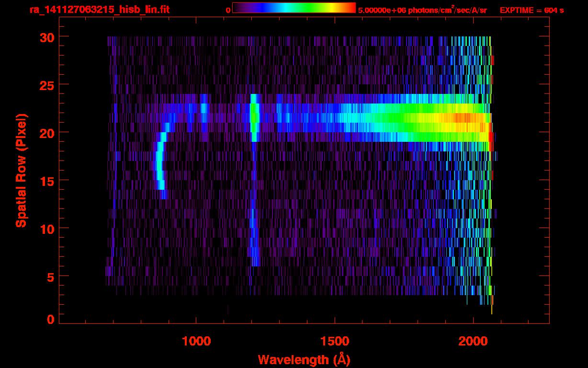Click x-axis tick label 1000
The width and height of the screenshot is (588, 368).
click(196, 341)
